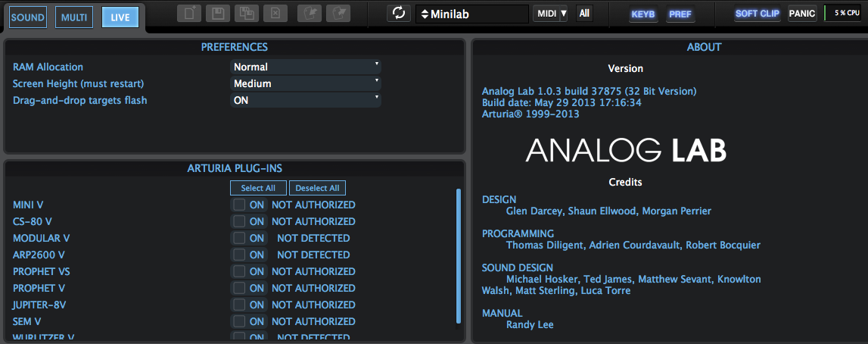Click the RAM Allocation label
Image resolution: width=868 pixels, height=344 pixels.
48,67
